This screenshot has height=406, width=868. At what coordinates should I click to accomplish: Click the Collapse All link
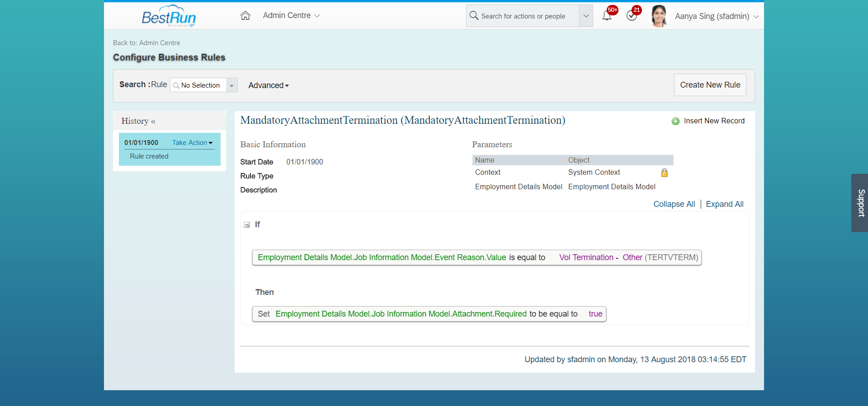(674, 204)
